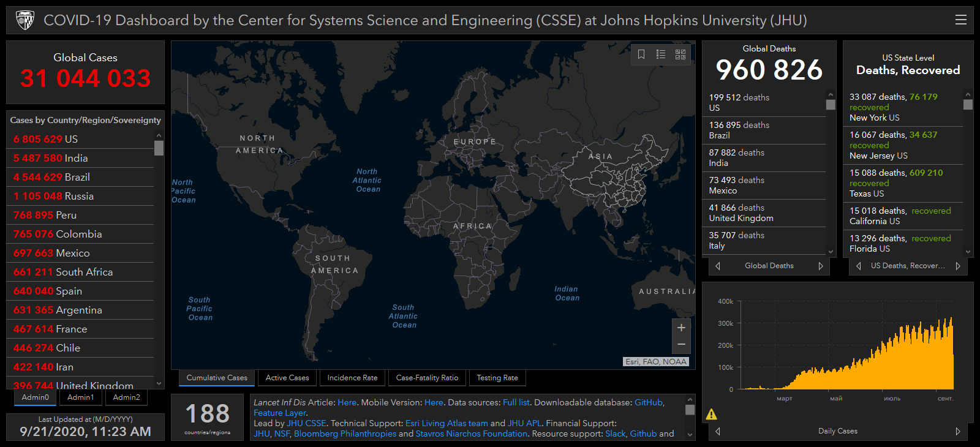Click Global Deaths list scroll-down arrow
This screenshot has width=980, height=447.
click(831, 251)
